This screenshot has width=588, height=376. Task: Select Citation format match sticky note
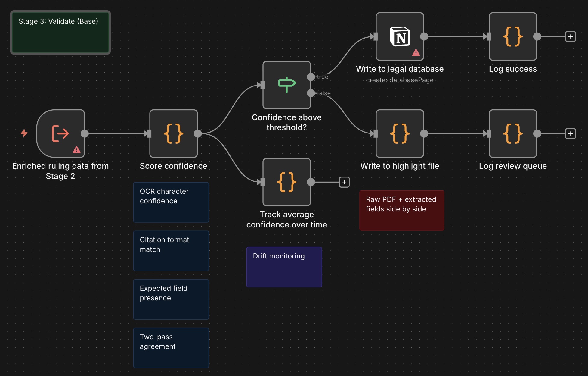point(171,251)
